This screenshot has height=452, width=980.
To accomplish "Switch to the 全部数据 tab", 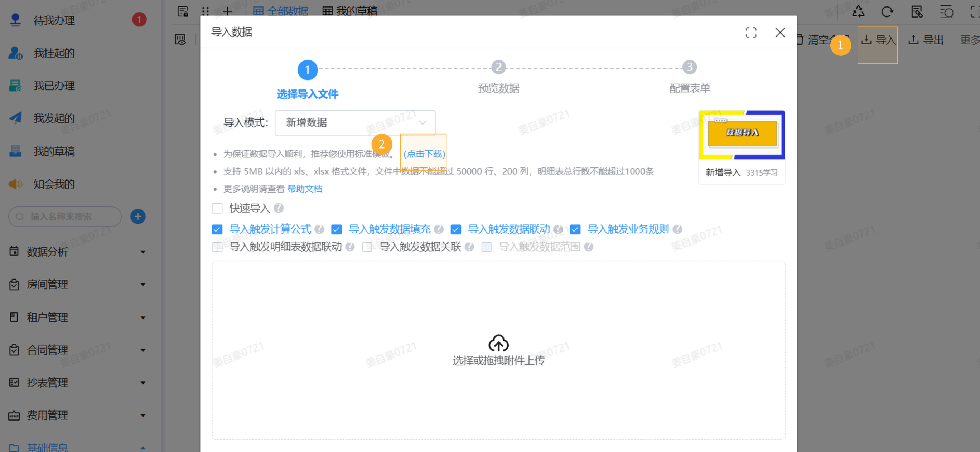I will point(281,11).
